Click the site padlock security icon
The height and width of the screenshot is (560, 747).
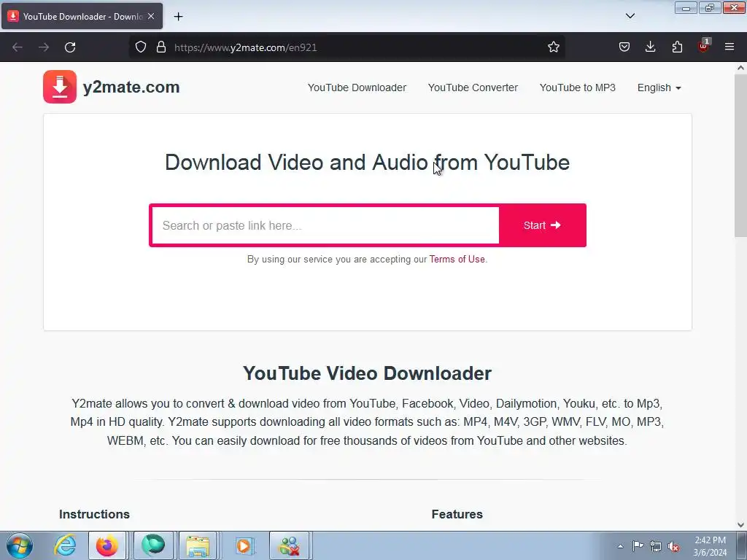161,47
